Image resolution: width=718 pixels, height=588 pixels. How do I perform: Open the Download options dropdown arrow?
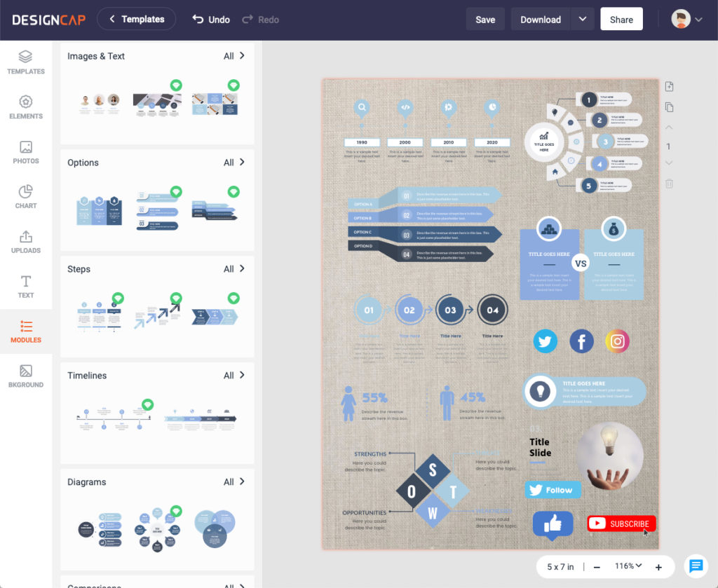tap(583, 19)
